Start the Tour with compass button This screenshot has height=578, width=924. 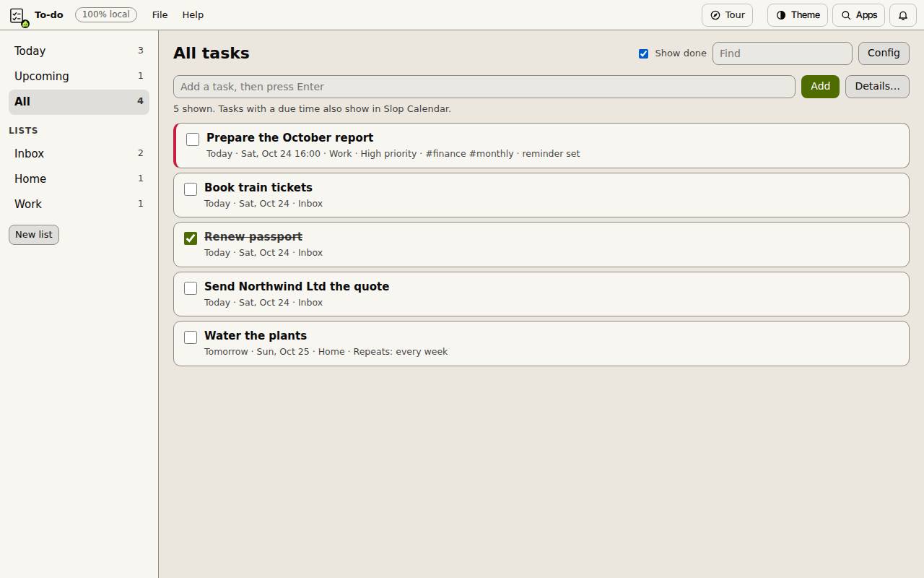click(727, 15)
